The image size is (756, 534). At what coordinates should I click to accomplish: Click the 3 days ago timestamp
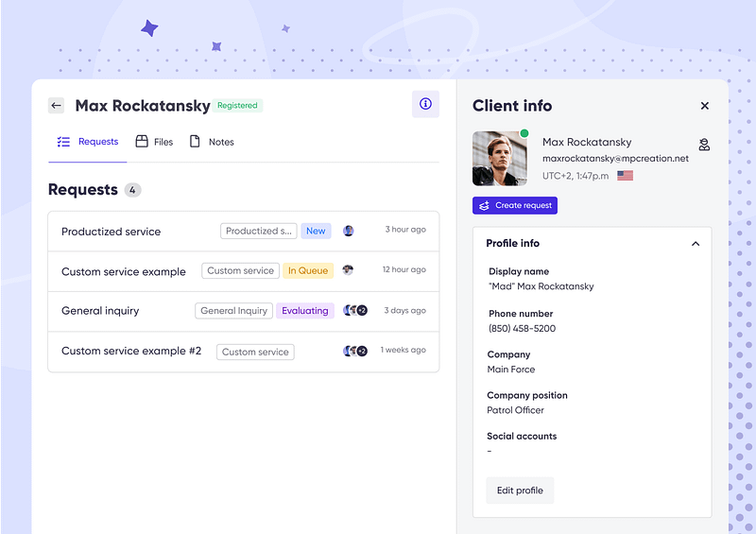click(405, 311)
